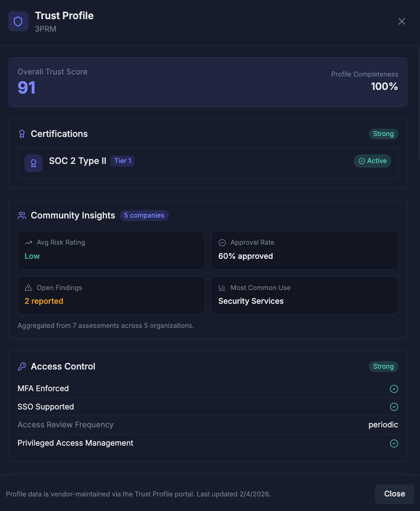Expand the Tier 1 tag on SOC 2 Type II

point(122,161)
